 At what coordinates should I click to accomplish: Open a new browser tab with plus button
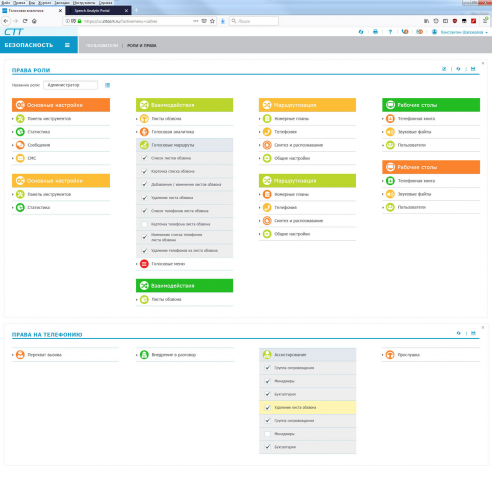[136, 11]
